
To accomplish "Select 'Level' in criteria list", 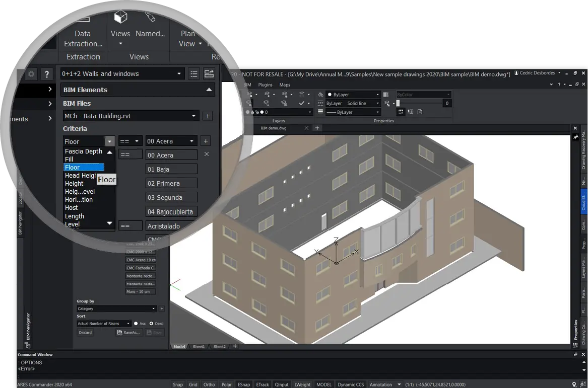I will pyautogui.click(x=73, y=224).
